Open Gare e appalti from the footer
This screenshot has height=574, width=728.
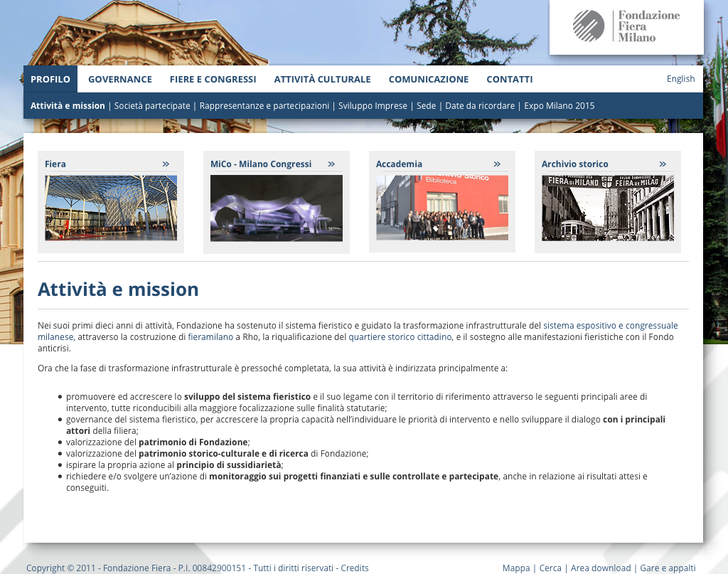pos(665,568)
